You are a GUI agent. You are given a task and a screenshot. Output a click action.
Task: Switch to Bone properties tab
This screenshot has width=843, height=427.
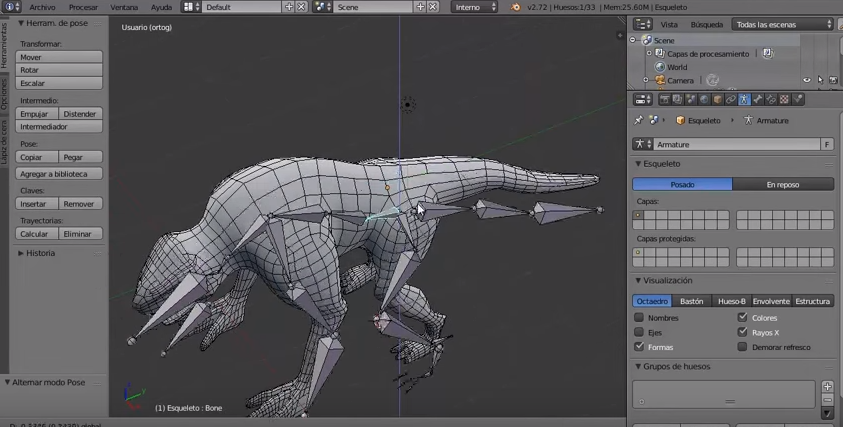point(758,99)
